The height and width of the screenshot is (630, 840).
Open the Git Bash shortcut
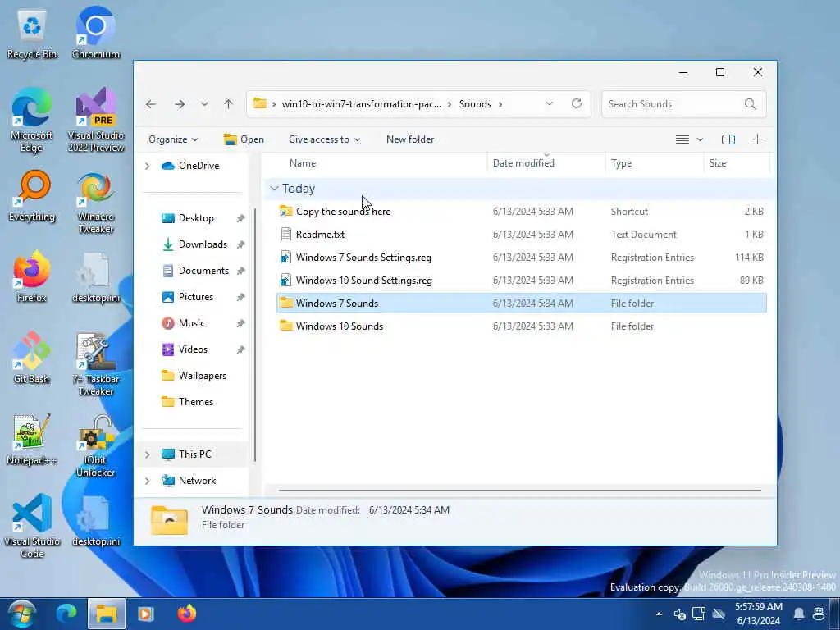(x=32, y=358)
